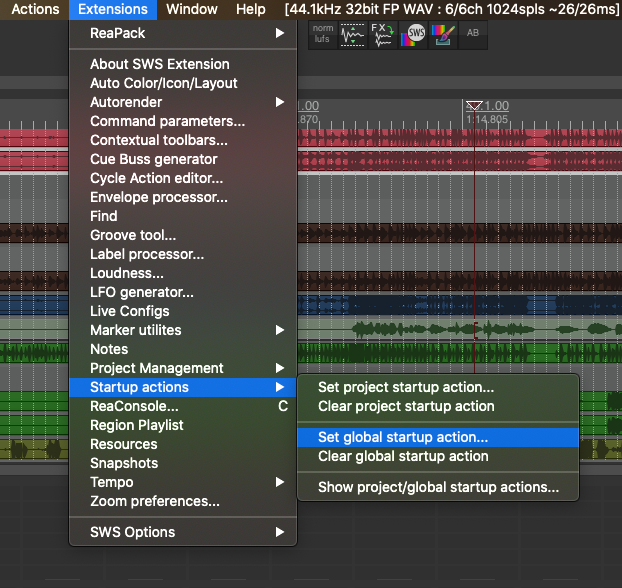The image size is (622, 588).
Task: Open the Notes window
Action: (x=183, y=350)
